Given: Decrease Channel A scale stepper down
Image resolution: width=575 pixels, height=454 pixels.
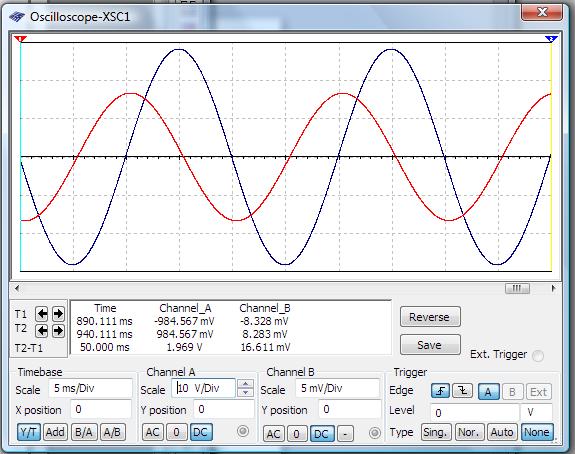Looking at the screenshot, I should point(245,392).
